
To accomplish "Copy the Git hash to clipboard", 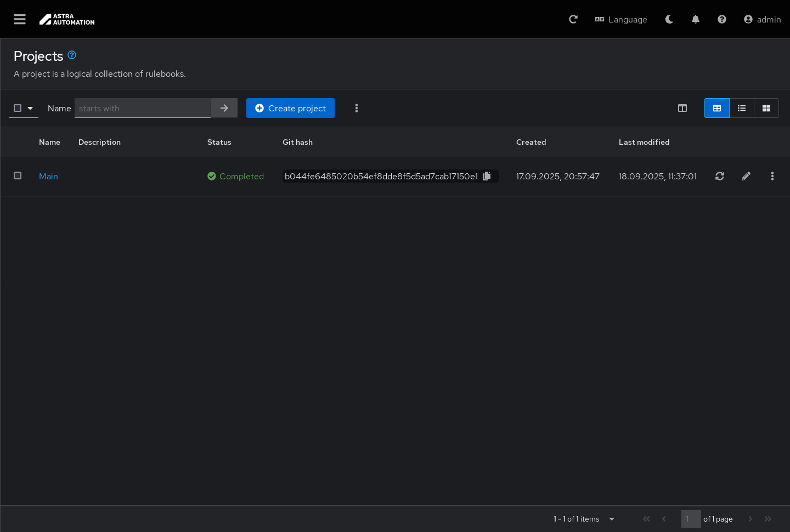I will (x=487, y=176).
